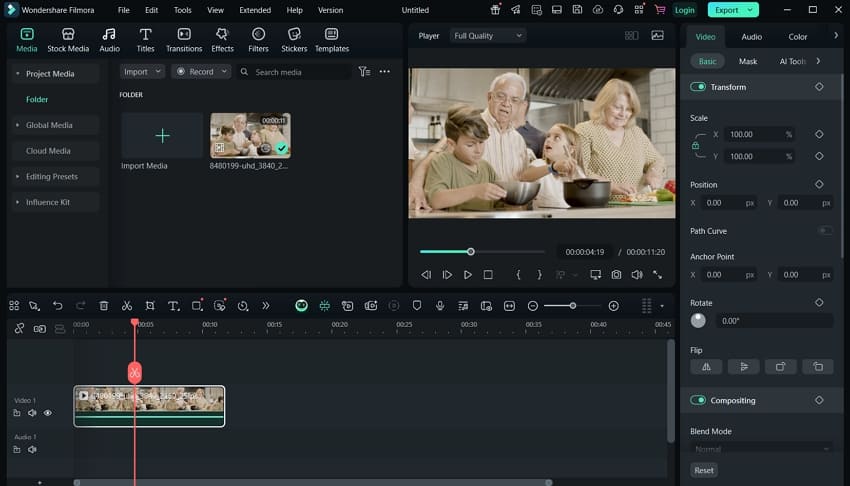Mute the Video 1 track
Image resolution: width=850 pixels, height=486 pixels.
tap(32, 413)
